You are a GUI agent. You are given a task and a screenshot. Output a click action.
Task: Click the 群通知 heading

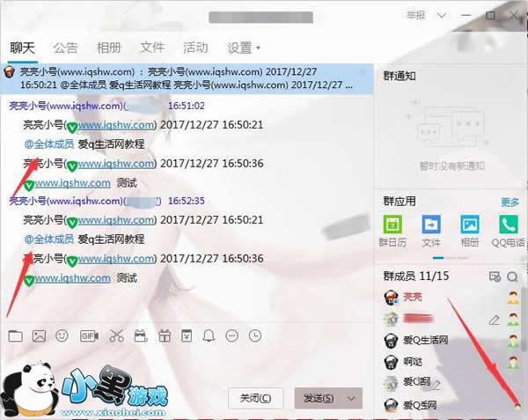pyautogui.click(x=400, y=76)
